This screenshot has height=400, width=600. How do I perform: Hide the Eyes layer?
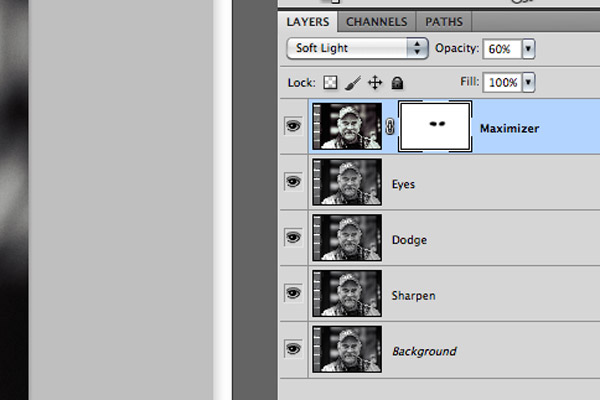tap(293, 181)
